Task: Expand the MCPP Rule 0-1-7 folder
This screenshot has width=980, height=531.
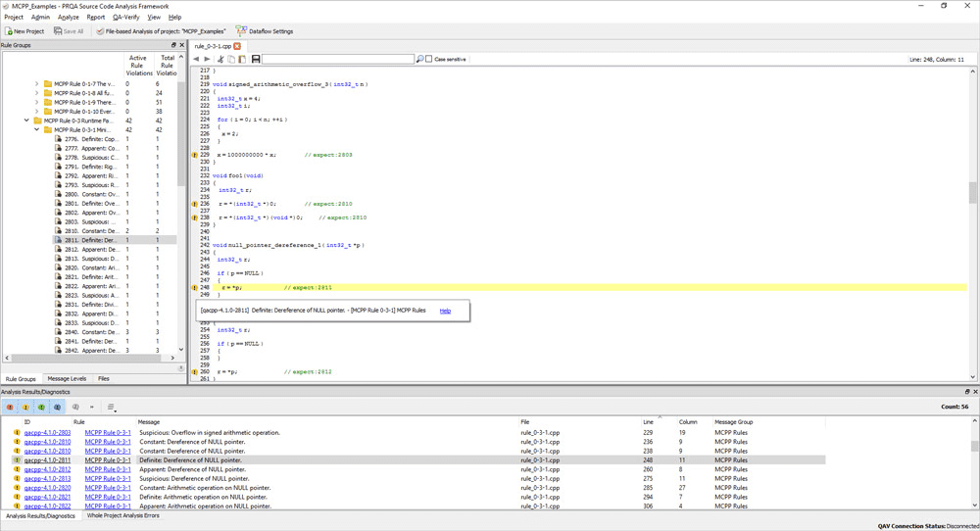Action: tap(37, 84)
